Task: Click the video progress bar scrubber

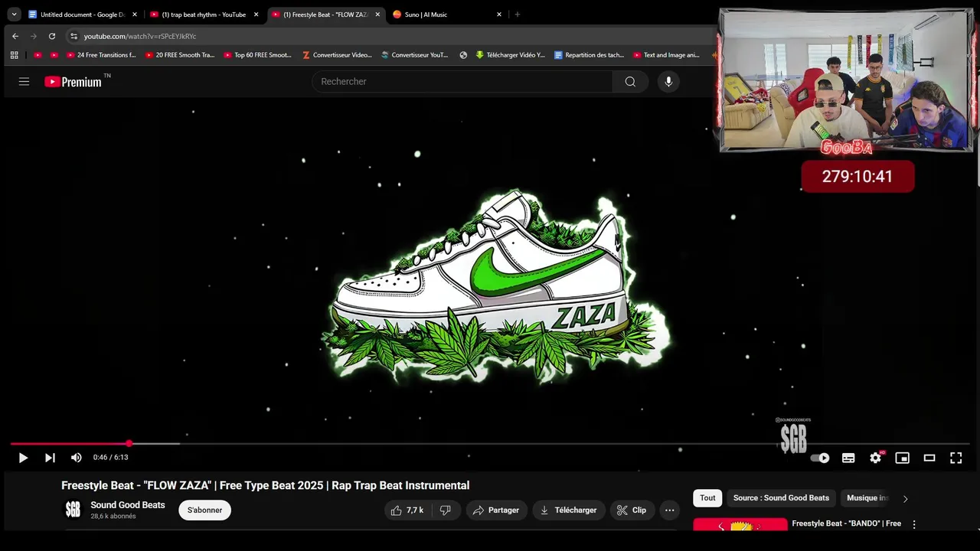Action: pyautogui.click(x=129, y=443)
